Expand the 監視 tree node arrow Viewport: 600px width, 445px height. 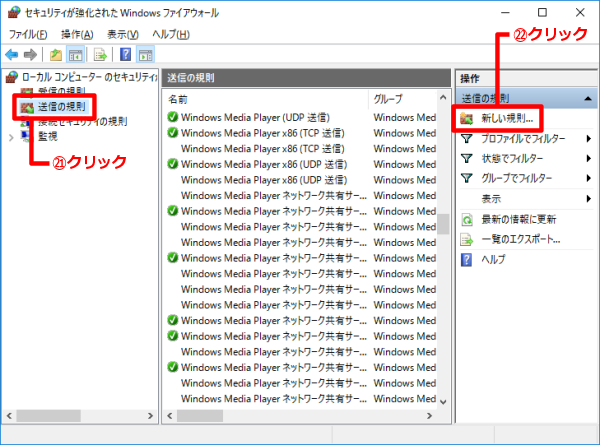click(x=11, y=136)
